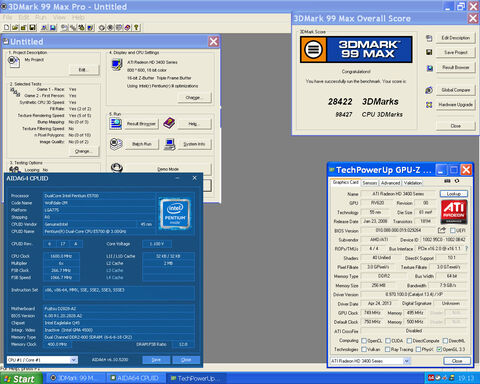Screen dimensions: 480x384
Task: Switch to the Validation tab
Action: tap(413, 183)
